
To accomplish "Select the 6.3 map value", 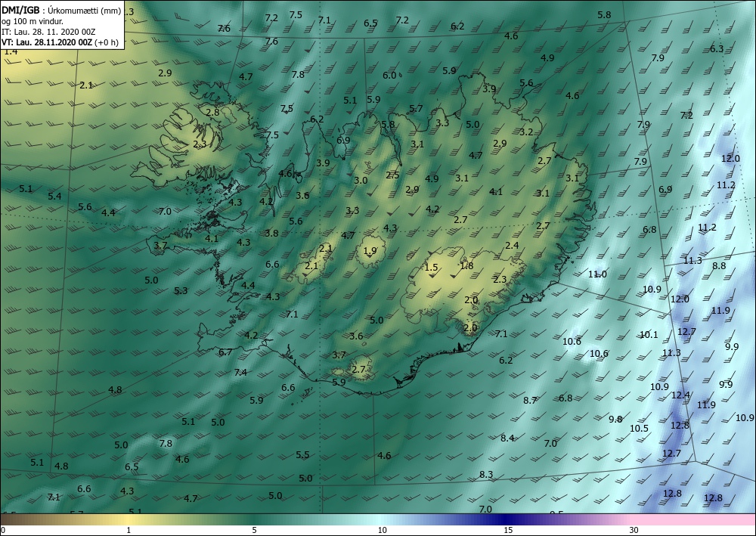I will coord(717,48).
